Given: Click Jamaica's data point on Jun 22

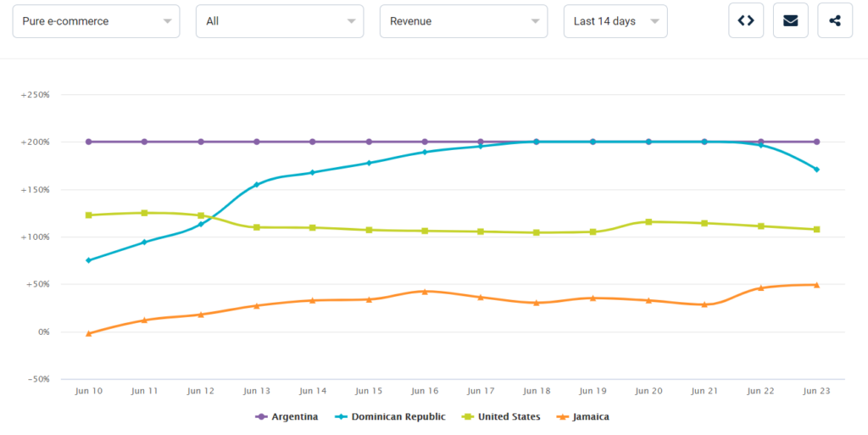Looking at the screenshot, I should pyautogui.click(x=760, y=287).
